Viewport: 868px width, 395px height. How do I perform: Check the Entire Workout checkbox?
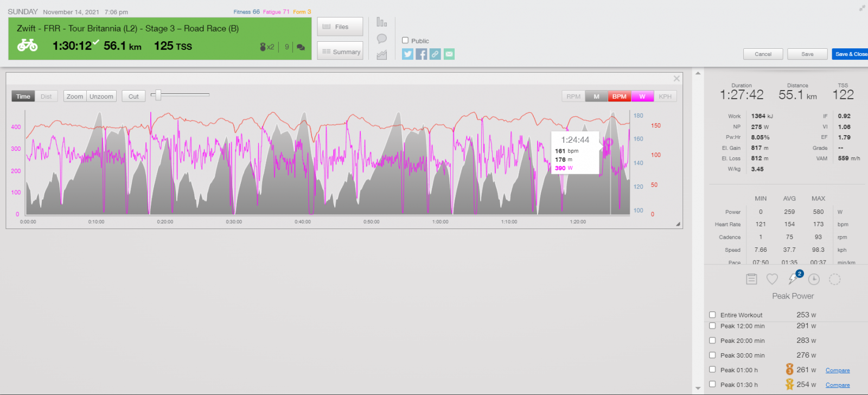[x=712, y=315]
